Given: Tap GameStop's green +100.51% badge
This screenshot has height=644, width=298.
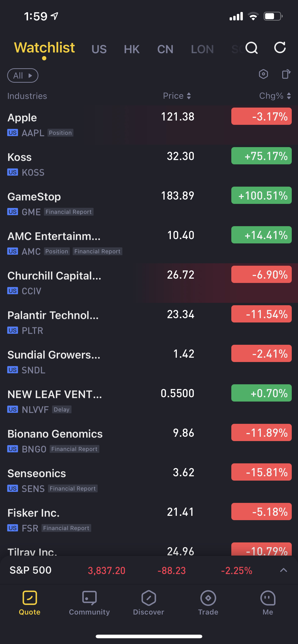Looking at the screenshot, I should [261, 195].
